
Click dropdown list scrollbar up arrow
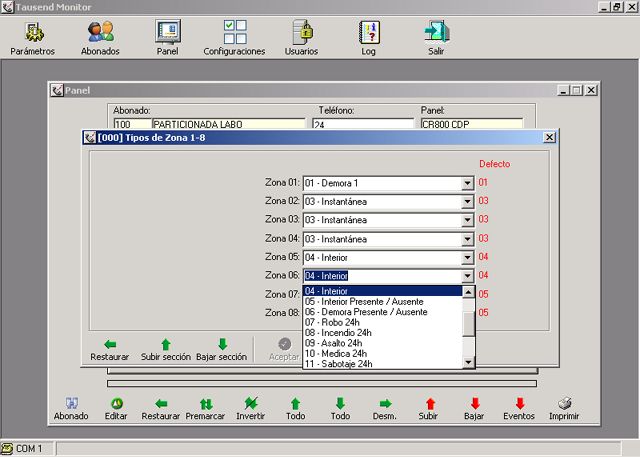coord(468,292)
